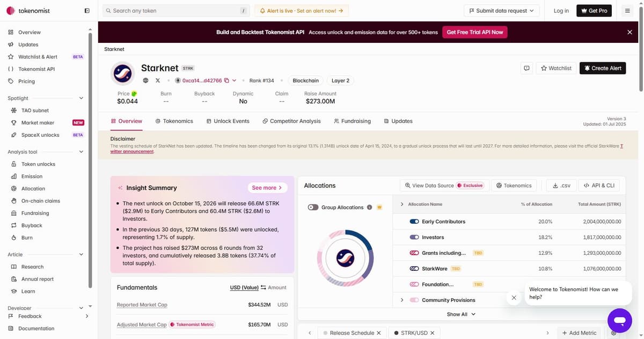The width and height of the screenshot is (644, 339).
Task: Open the feedback comment icon
Action: pyautogui.click(x=526, y=68)
